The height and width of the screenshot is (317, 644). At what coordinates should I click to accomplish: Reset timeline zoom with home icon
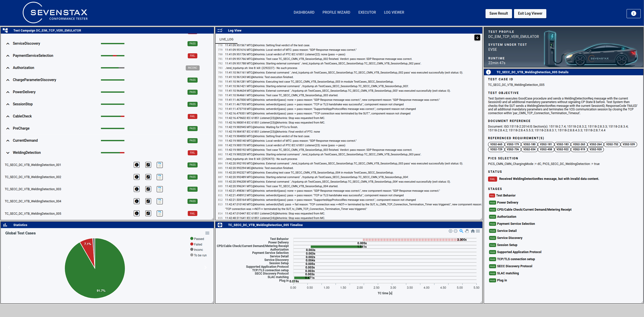(473, 231)
